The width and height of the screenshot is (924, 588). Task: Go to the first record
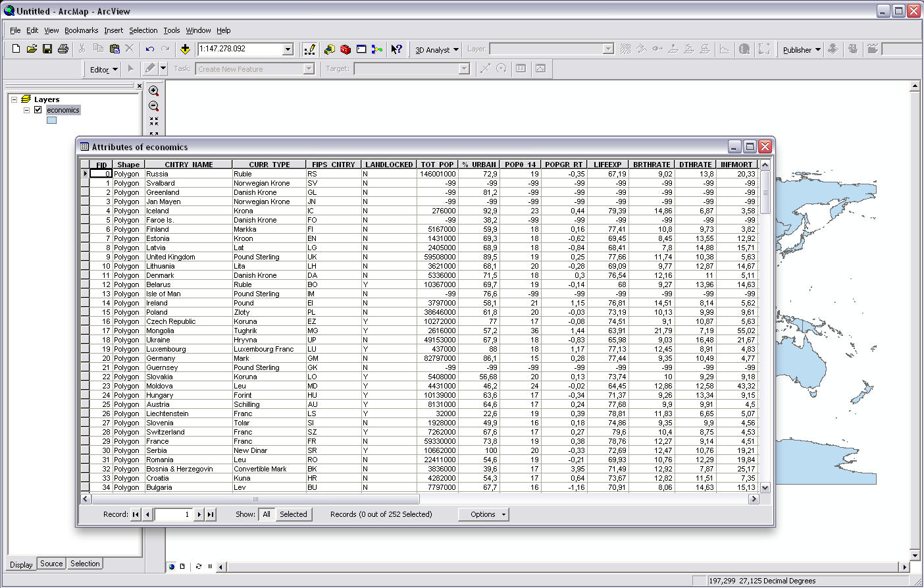(x=136, y=515)
